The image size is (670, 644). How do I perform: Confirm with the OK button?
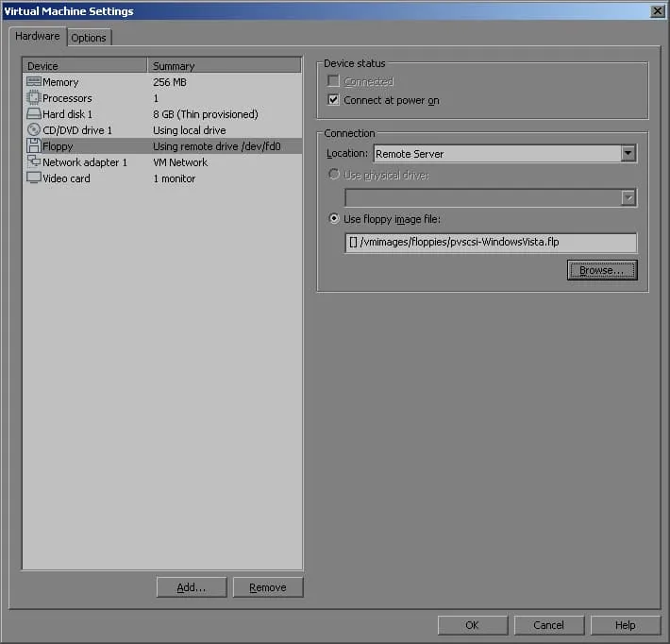click(472, 625)
